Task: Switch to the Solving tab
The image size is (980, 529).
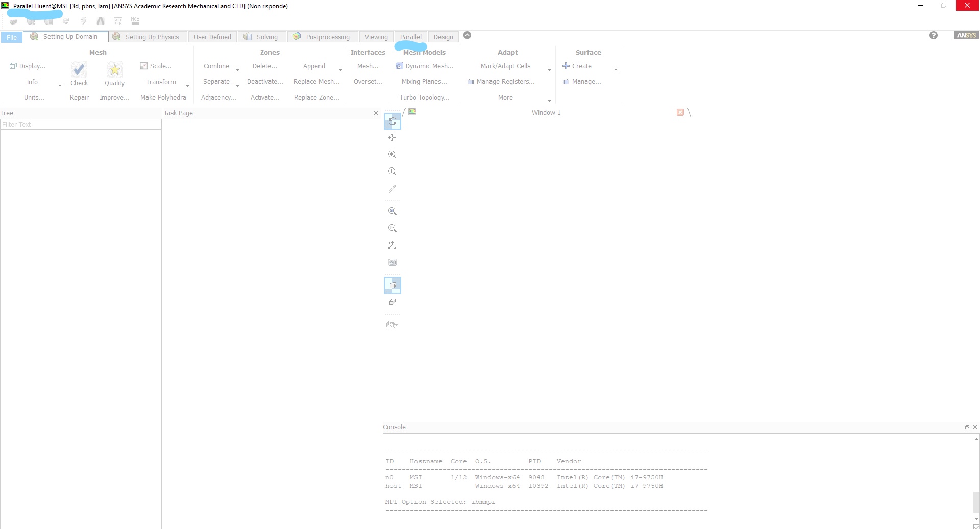Action: tap(261, 37)
